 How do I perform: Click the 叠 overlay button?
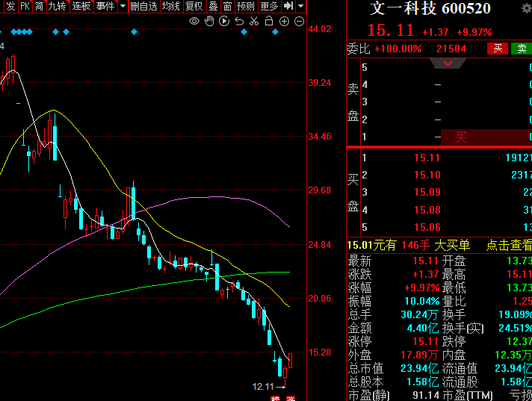(213, 6)
